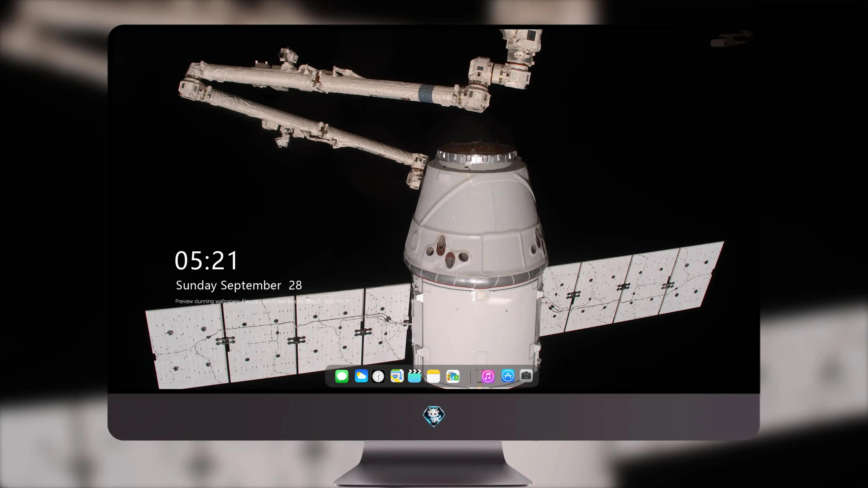
Task: Launch the Maps app from dock
Action: click(x=397, y=376)
